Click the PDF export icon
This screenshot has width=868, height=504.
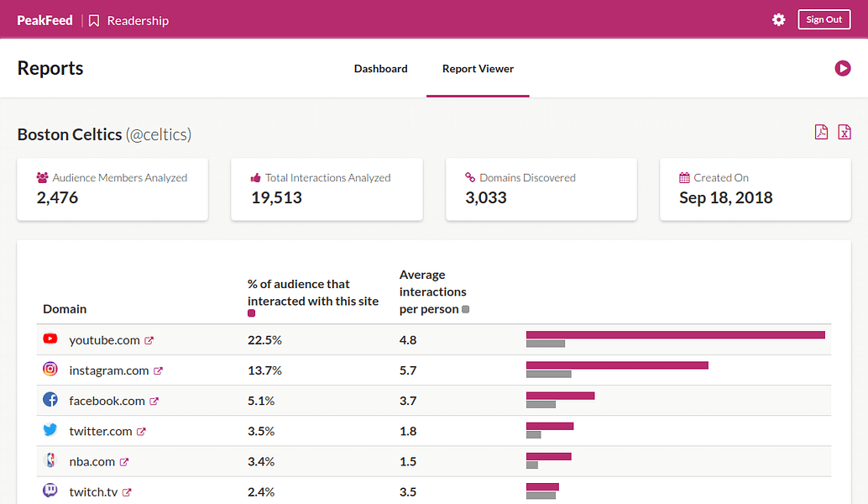coord(821,132)
